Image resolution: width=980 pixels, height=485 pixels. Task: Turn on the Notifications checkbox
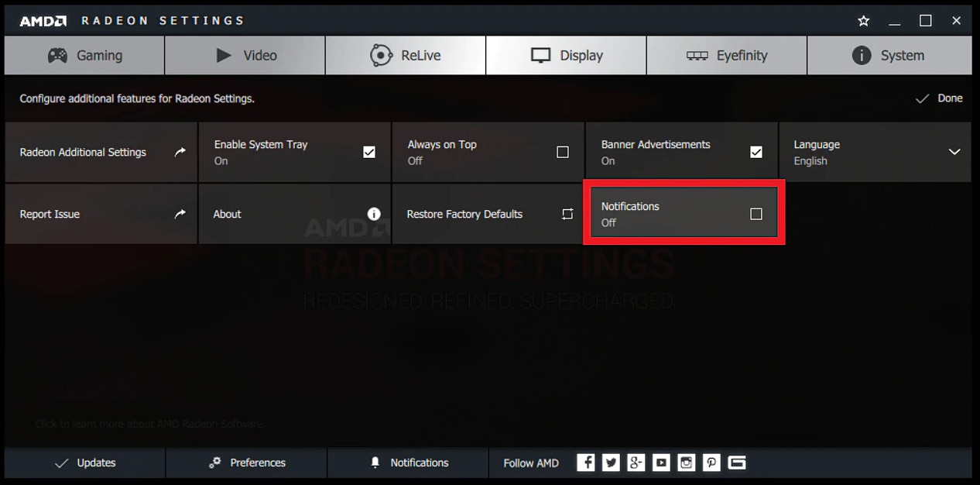coord(756,214)
